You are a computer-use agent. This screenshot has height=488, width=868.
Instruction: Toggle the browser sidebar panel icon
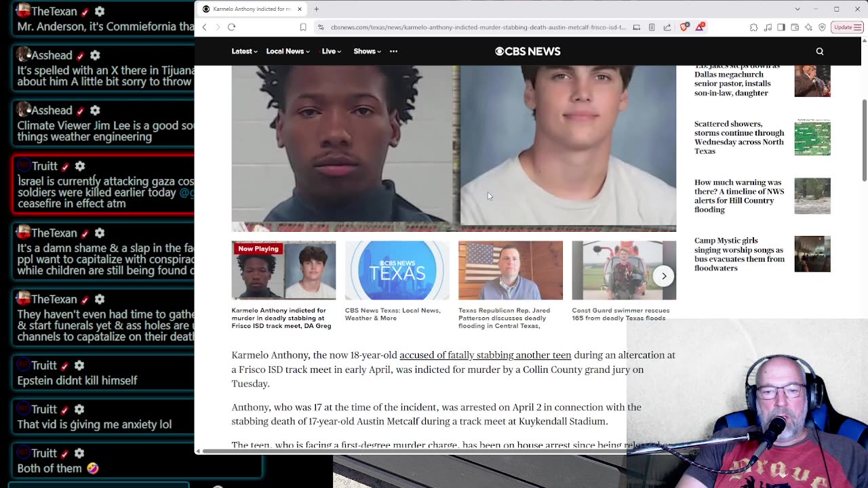click(x=781, y=27)
